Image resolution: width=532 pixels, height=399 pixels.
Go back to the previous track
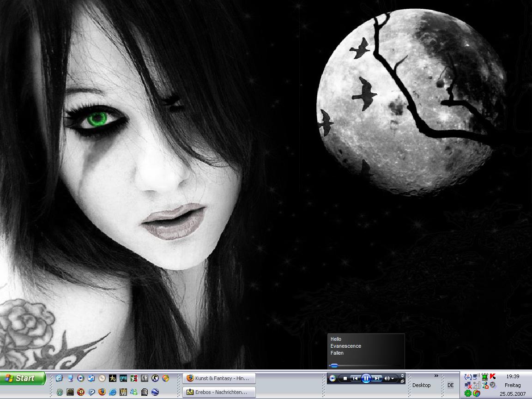[355, 378]
